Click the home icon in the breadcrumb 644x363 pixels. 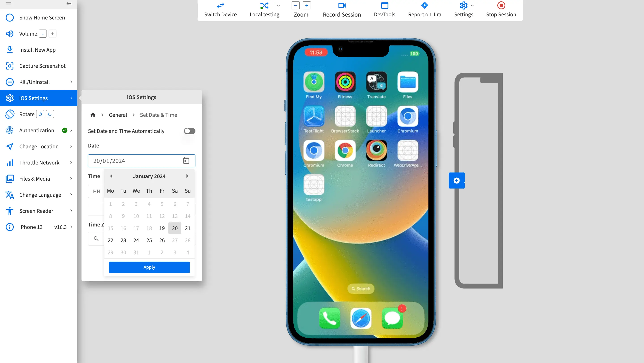click(93, 115)
